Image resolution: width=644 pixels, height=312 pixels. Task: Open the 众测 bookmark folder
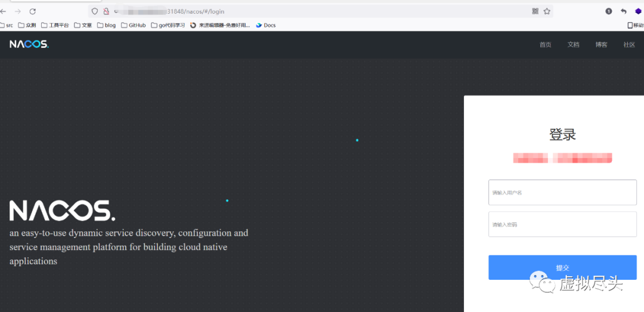[x=27, y=25]
